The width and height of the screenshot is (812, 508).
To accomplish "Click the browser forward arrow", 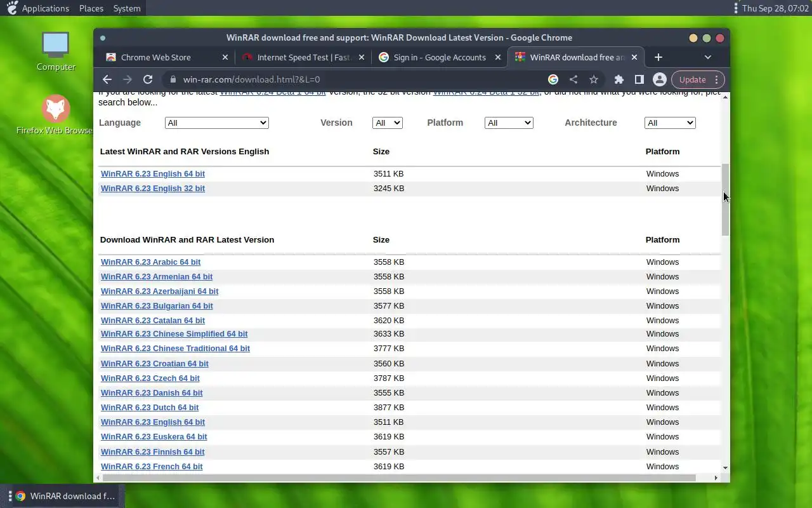I will [128, 79].
